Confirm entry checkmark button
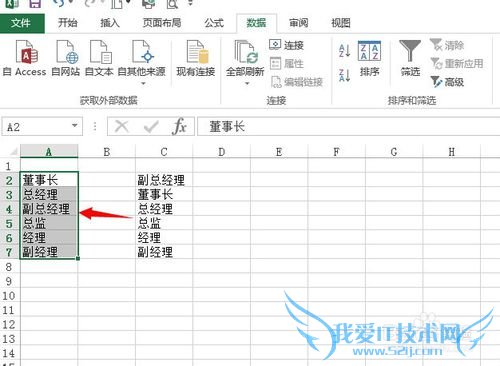 coord(151,127)
